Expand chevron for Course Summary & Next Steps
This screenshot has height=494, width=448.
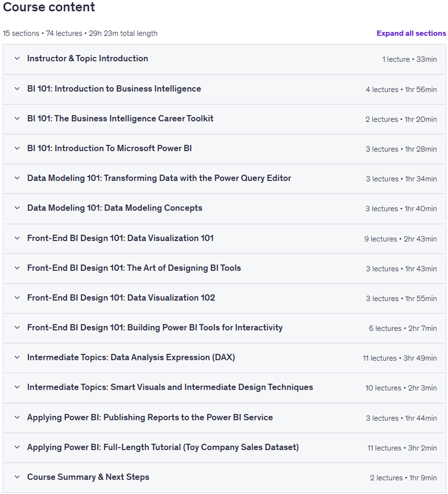tap(18, 476)
